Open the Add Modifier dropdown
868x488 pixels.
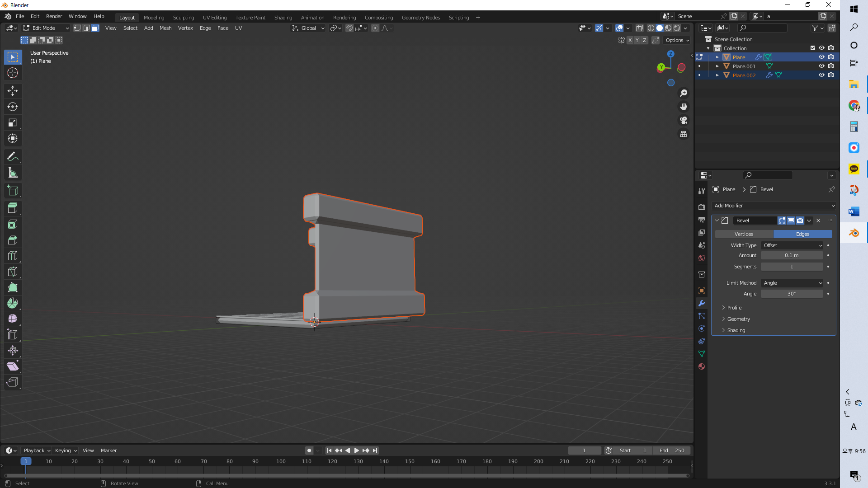774,206
